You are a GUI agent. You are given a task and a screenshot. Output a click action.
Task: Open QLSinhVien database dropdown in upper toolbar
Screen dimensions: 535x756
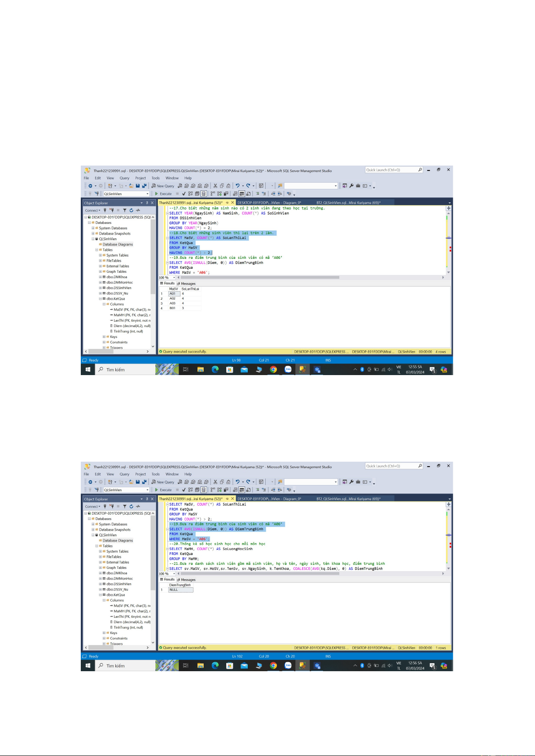[x=147, y=194]
